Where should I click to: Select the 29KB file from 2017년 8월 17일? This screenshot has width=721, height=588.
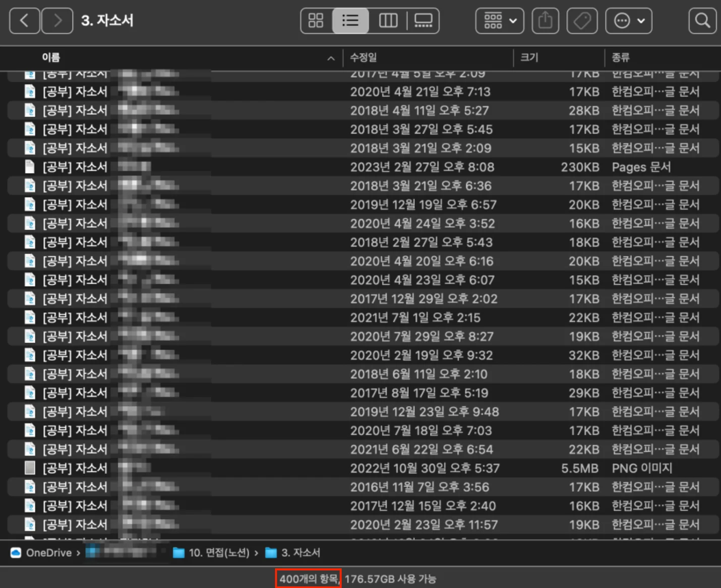tap(363, 393)
